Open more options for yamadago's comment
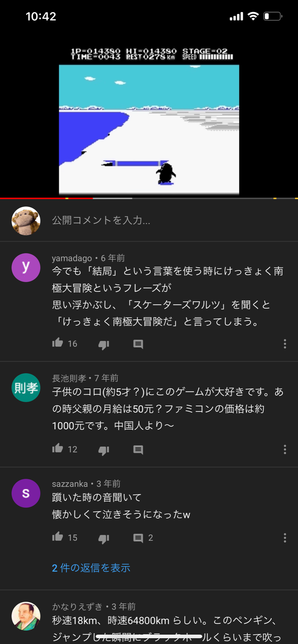This screenshot has height=644, width=298. tap(285, 344)
